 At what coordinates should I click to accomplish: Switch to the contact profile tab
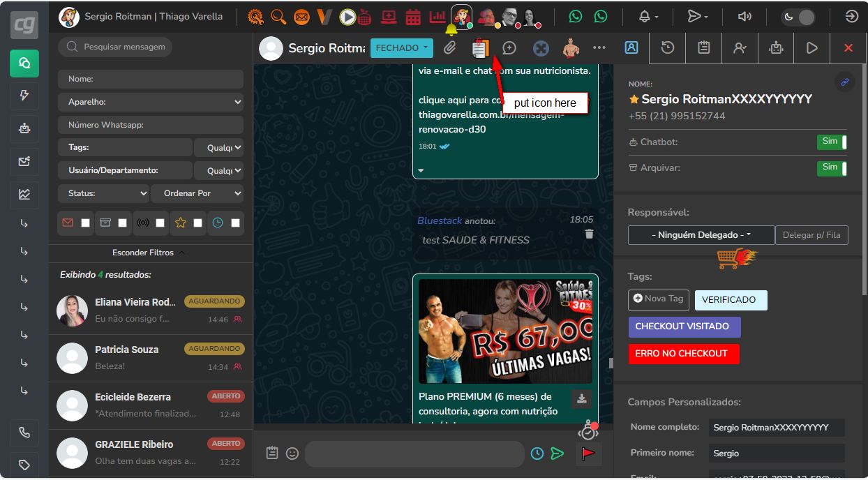[x=631, y=48]
